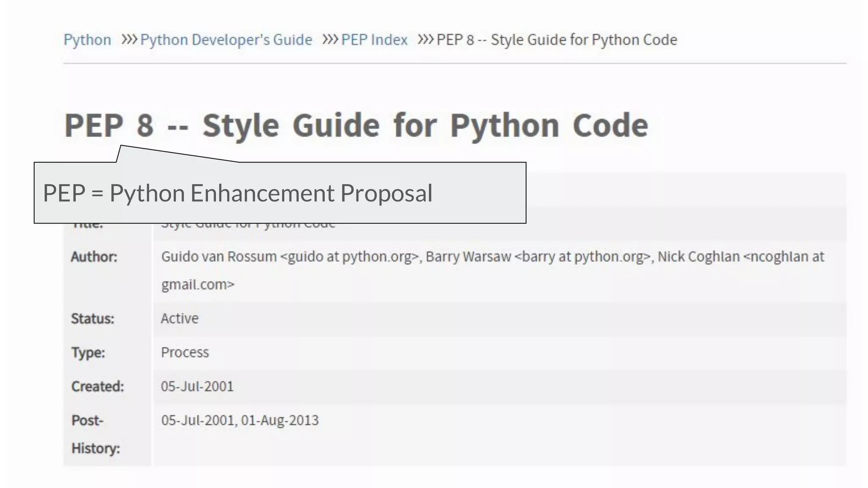
Task: Go to the PEP Index breadcrumb link
Action: click(x=374, y=40)
